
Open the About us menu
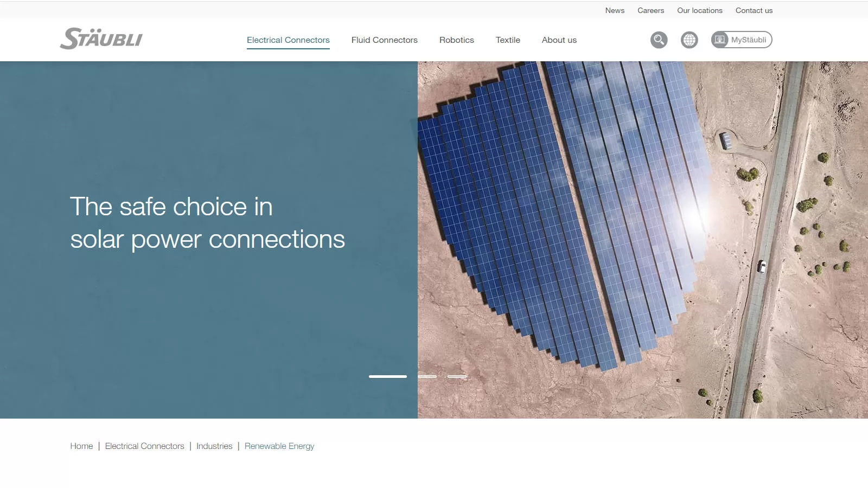coord(559,40)
